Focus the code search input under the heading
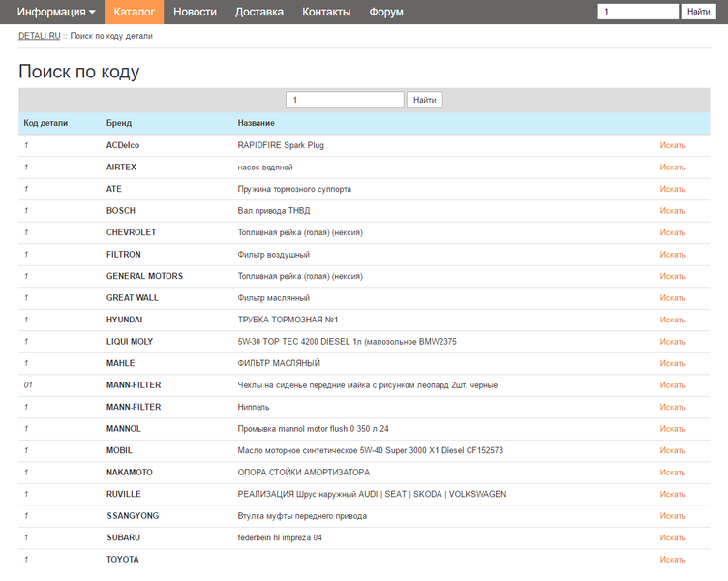Viewport: 728px width, 581px height. [345, 100]
